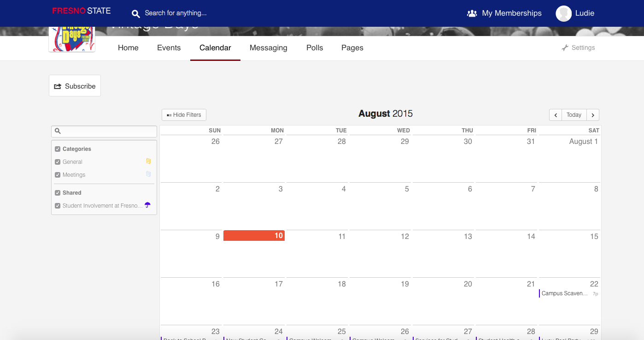Click the magnifier icon in top search bar
The width and height of the screenshot is (644, 340).
pos(135,13)
